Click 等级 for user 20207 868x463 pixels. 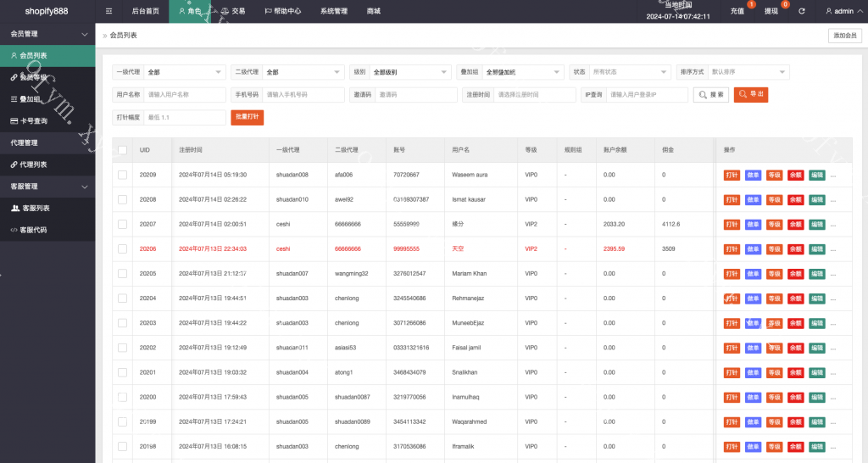tap(774, 225)
